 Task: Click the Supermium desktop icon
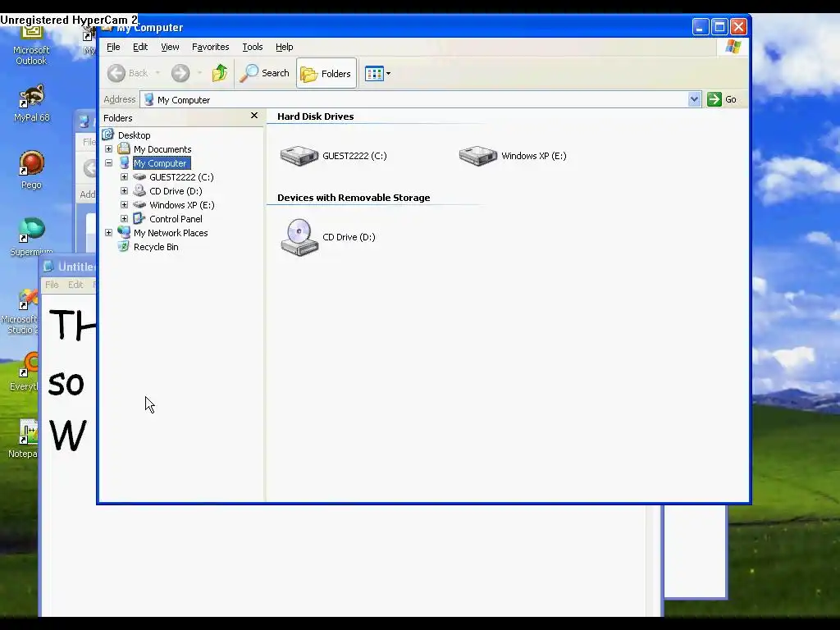(x=31, y=236)
